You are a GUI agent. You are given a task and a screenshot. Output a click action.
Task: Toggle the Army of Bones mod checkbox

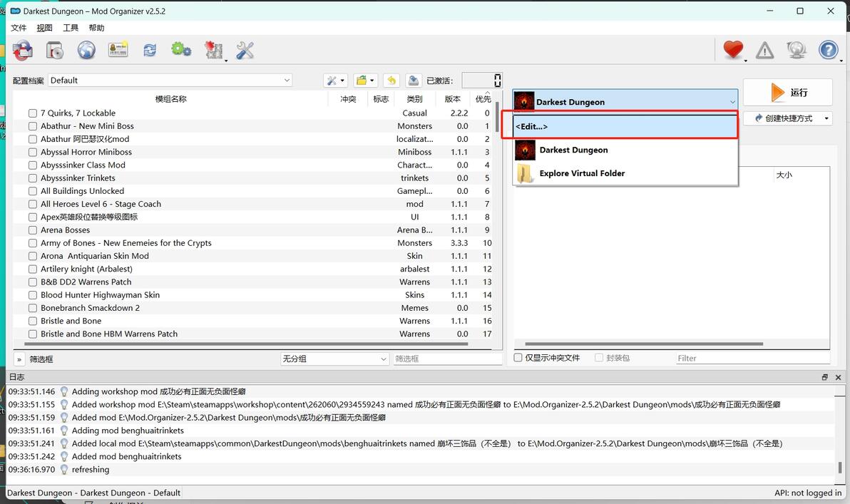(x=33, y=243)
